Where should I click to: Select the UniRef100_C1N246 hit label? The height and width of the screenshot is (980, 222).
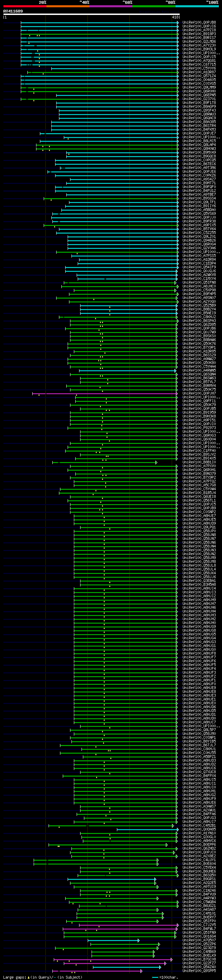pyautogui.click(x=199, y=890)
